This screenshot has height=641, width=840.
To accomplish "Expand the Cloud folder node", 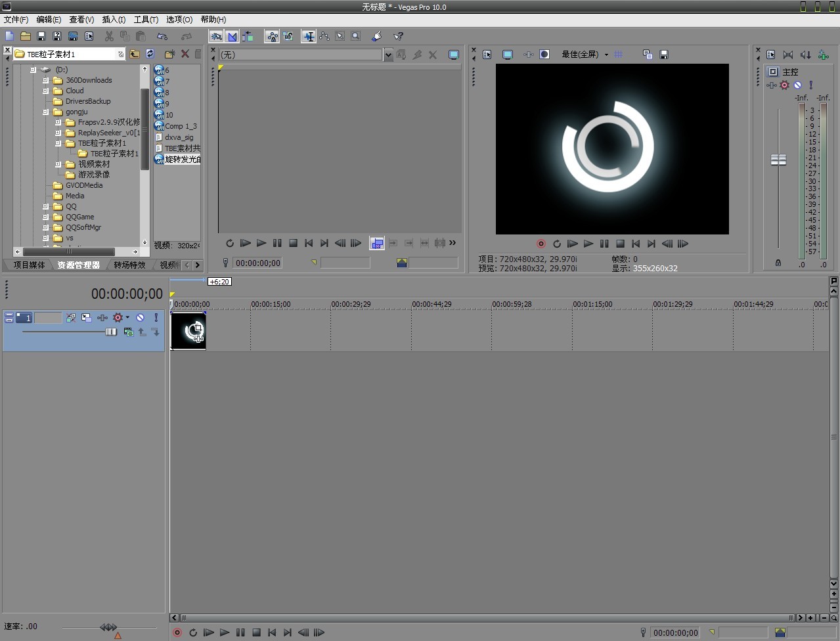I will pyautogui.click(x=46, y=91).
